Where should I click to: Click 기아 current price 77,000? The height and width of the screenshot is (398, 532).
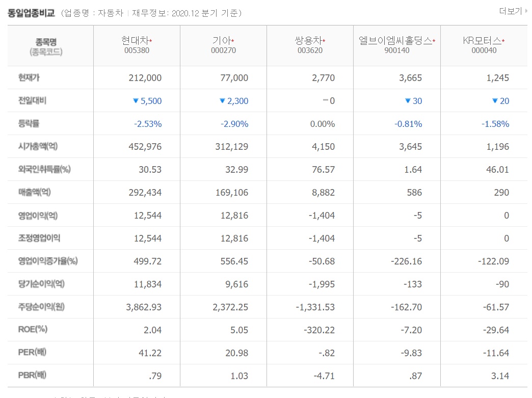(x=234, y=78)
